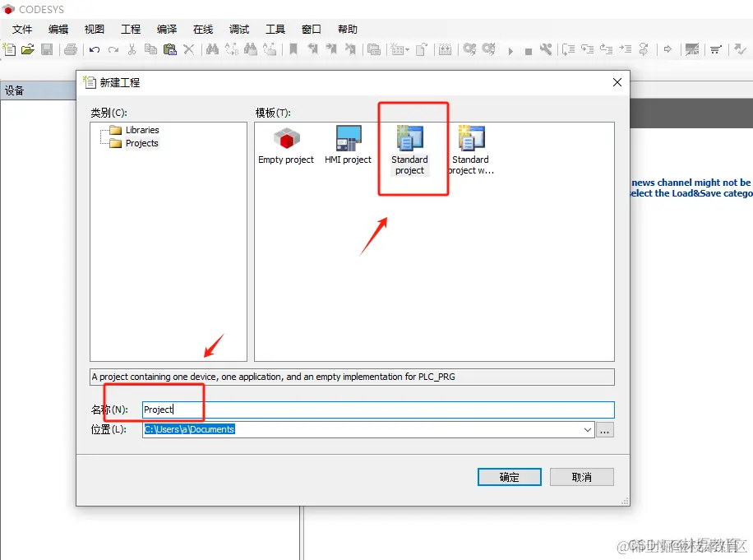Click the Delete X toolbar icon
This screenshot has width=753, height=560.
[x=189, y=49]
